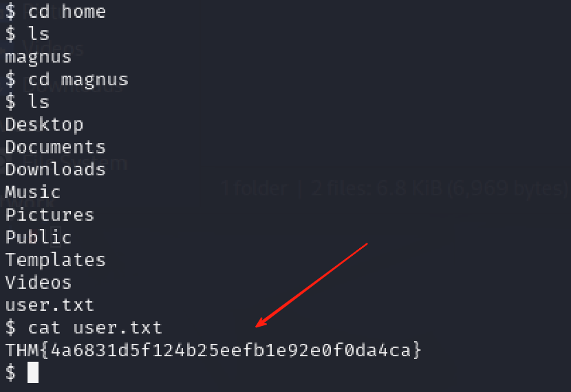Click the Downloads directory entry
The height and width of the screenshot is (392, 571).
55,170
